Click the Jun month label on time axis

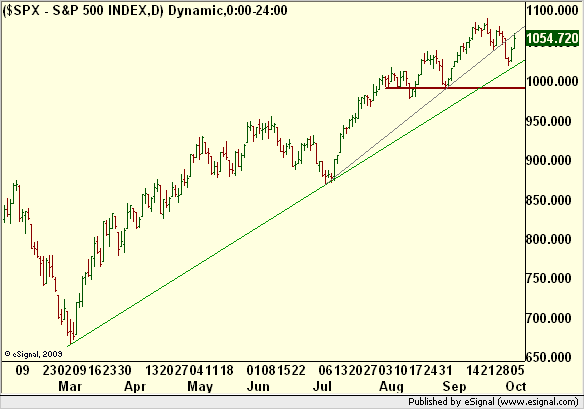[x=258, y=386]
